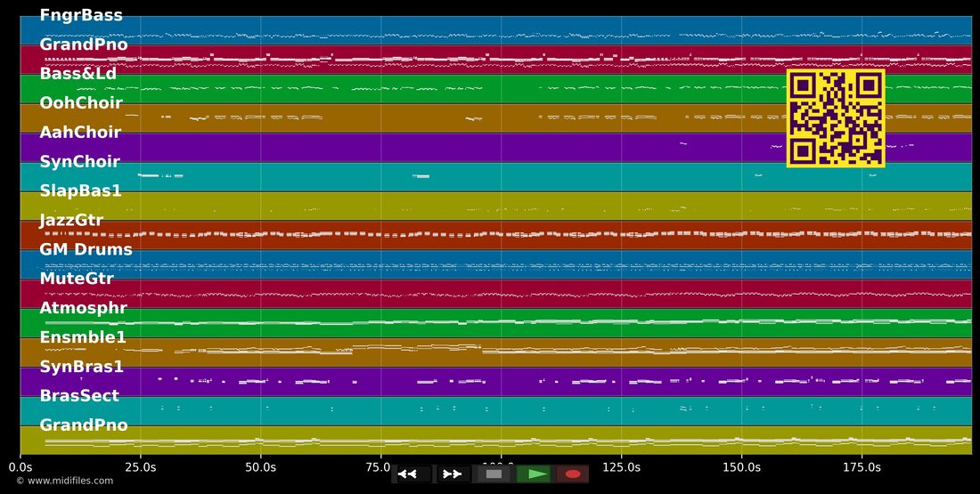Click the 25.0s timeline marker
The width and height of the screenshot is (980, 494).
(140, 467)
